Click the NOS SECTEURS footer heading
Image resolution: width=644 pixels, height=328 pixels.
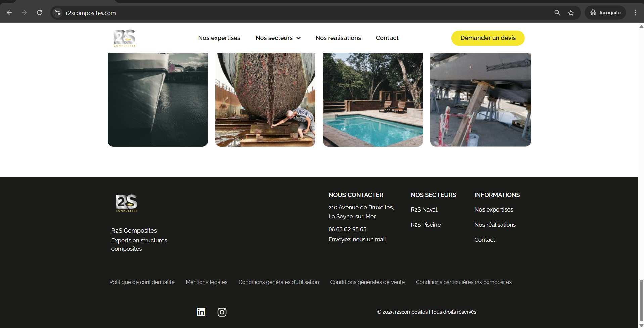click(433, 195)
